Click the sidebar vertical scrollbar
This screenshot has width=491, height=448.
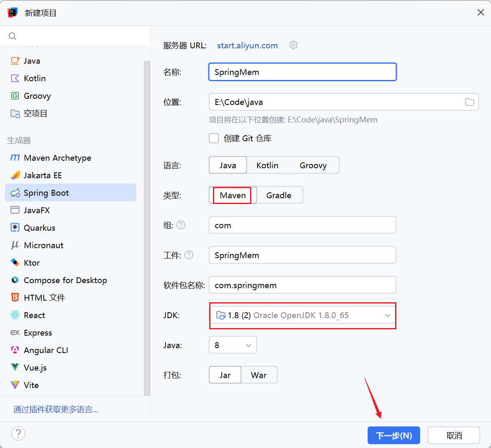point(147,229)
